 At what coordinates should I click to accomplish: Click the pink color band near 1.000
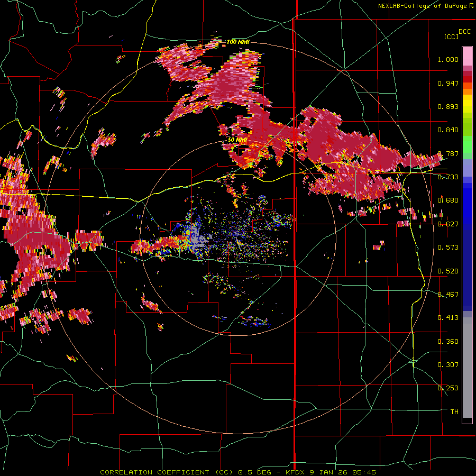(x=467, y=57)
